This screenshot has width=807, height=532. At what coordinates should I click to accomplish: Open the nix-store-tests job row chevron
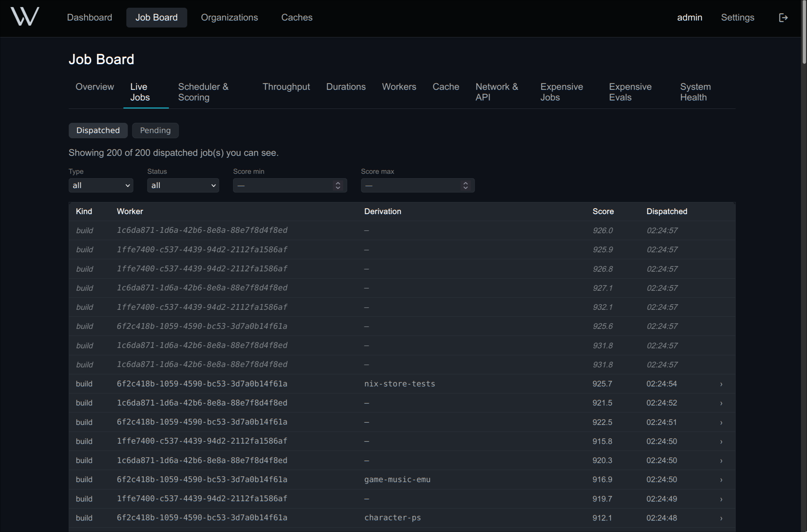coord(721,384)
